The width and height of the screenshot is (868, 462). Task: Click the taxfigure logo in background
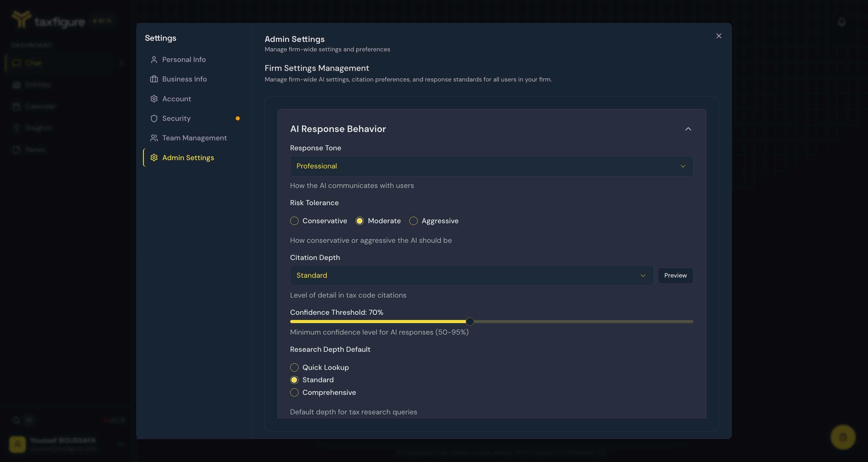(x=49, y=20)
